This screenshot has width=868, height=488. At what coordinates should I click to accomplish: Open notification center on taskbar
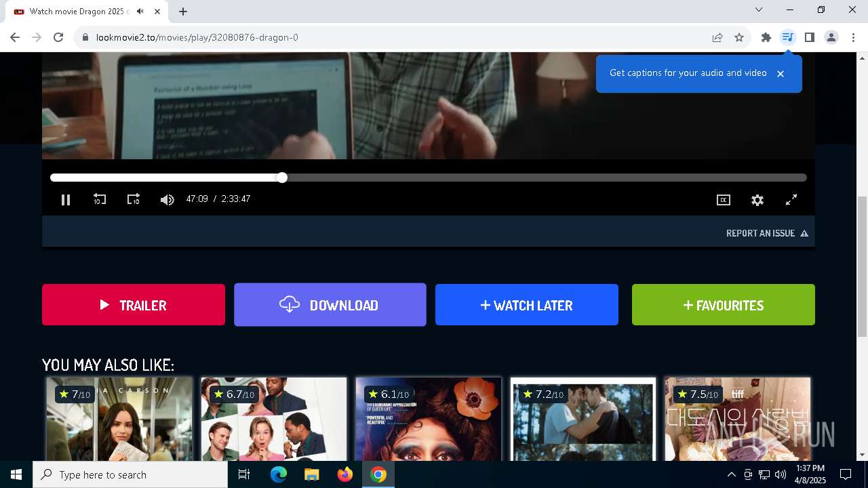point(846,474)
